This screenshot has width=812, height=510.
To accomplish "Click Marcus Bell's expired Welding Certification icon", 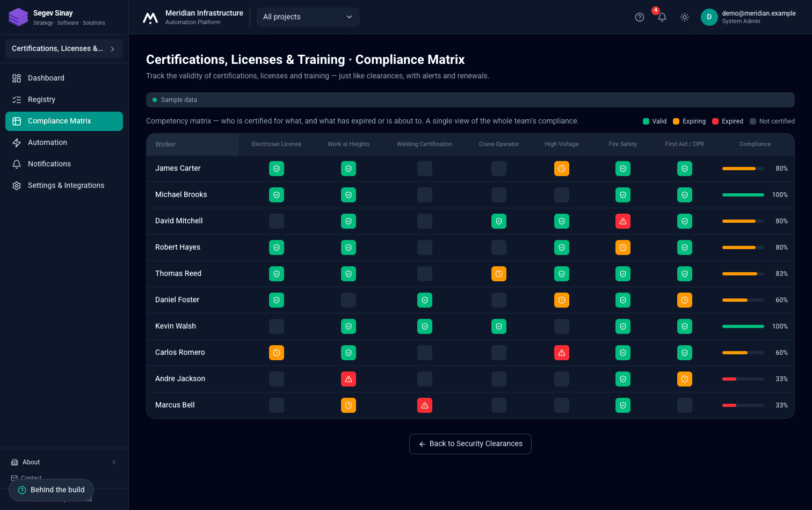I will click(425, 405).
